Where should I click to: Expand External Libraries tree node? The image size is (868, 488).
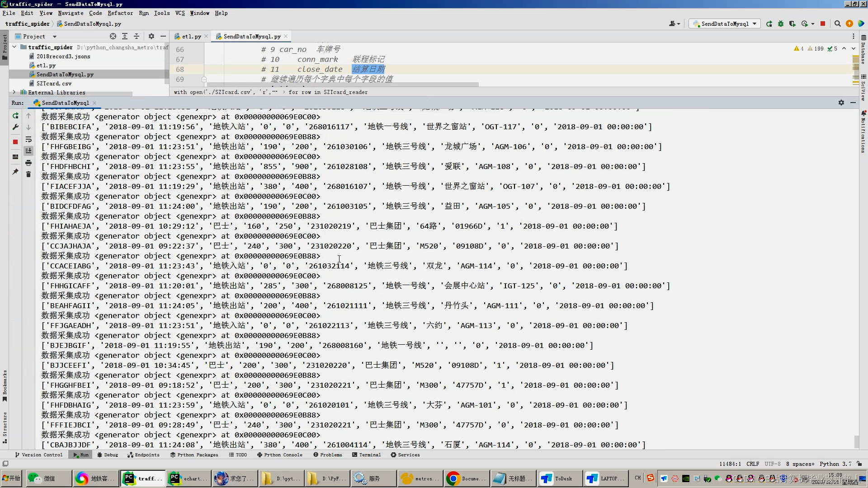[x=14, y=92]
